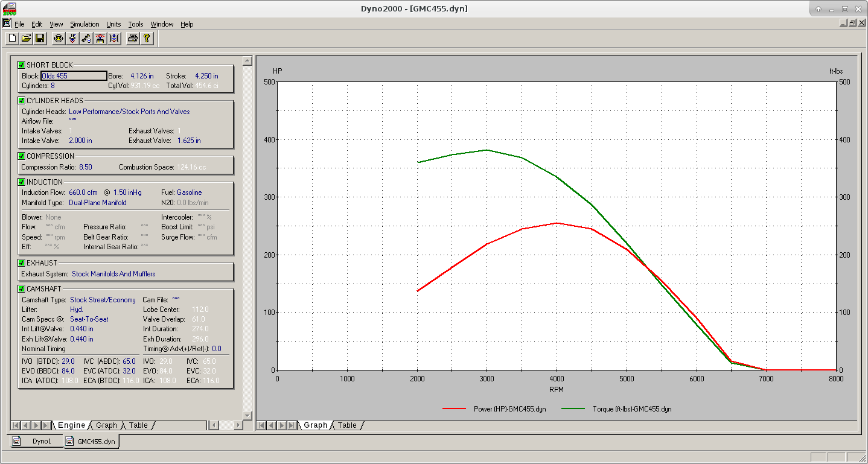This screenshot has width=868, height=464.
Task: Click the document icon left of File menu
Action: click(x=7, y=24)
